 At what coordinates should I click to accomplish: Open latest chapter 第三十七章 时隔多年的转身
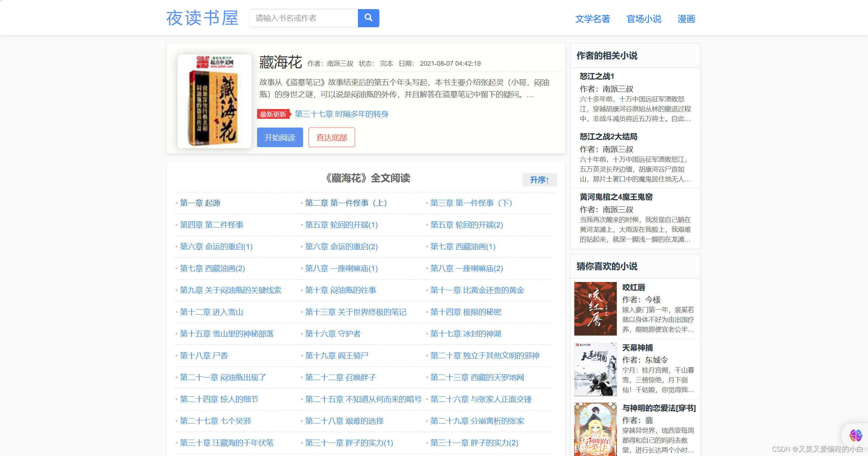coord(341,114)
